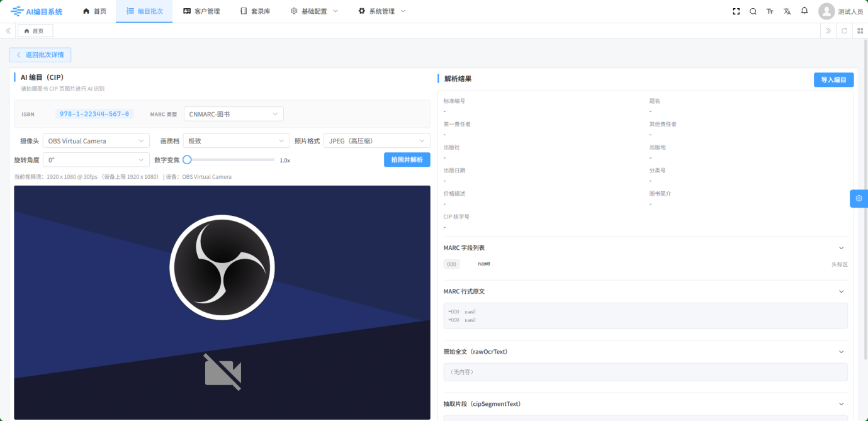Select the 编目批次 navigation item
The width and height of the screenshot is (868, 421).
pos(144,11)
